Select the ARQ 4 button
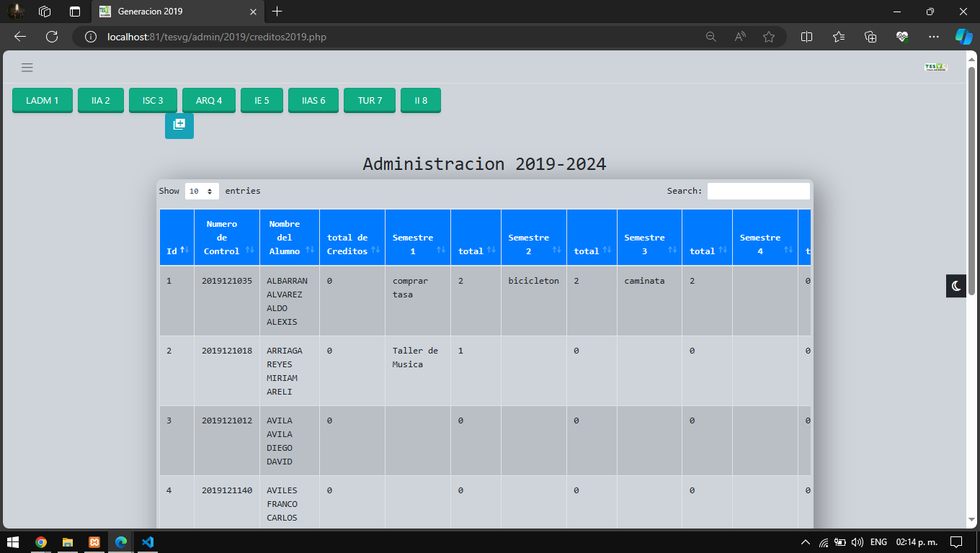 click(x=209, y=100)
